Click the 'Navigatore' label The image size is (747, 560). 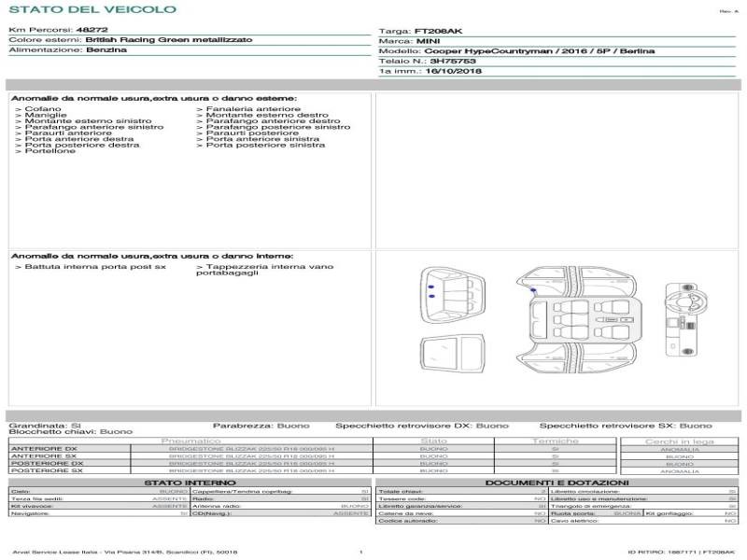30,513
